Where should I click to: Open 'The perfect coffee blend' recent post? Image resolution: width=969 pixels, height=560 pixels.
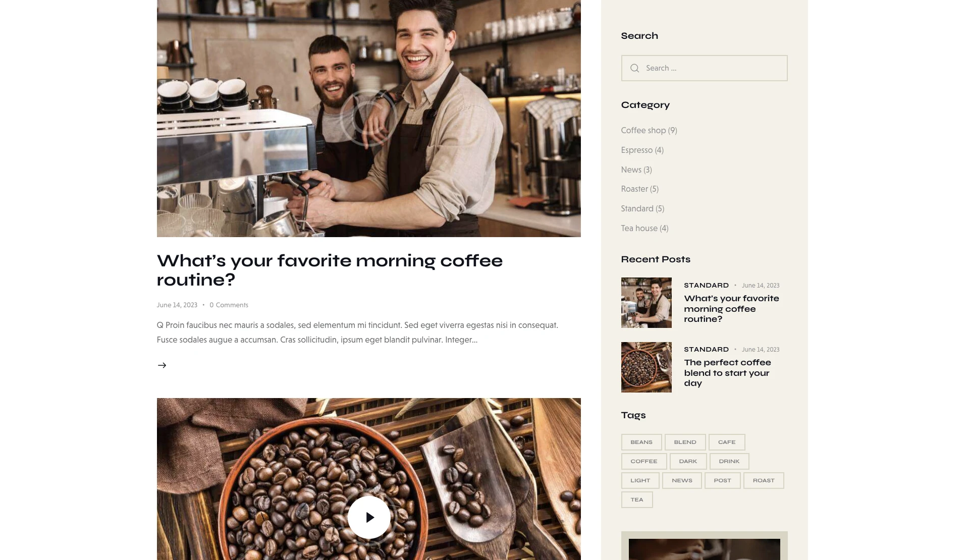(x=727, y=373)
